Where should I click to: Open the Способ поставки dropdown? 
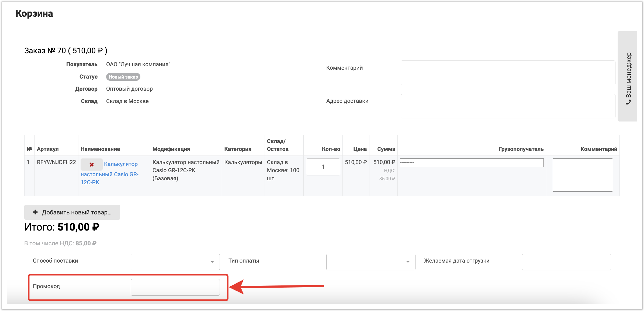pyautogui.click(x=175, y=262)
